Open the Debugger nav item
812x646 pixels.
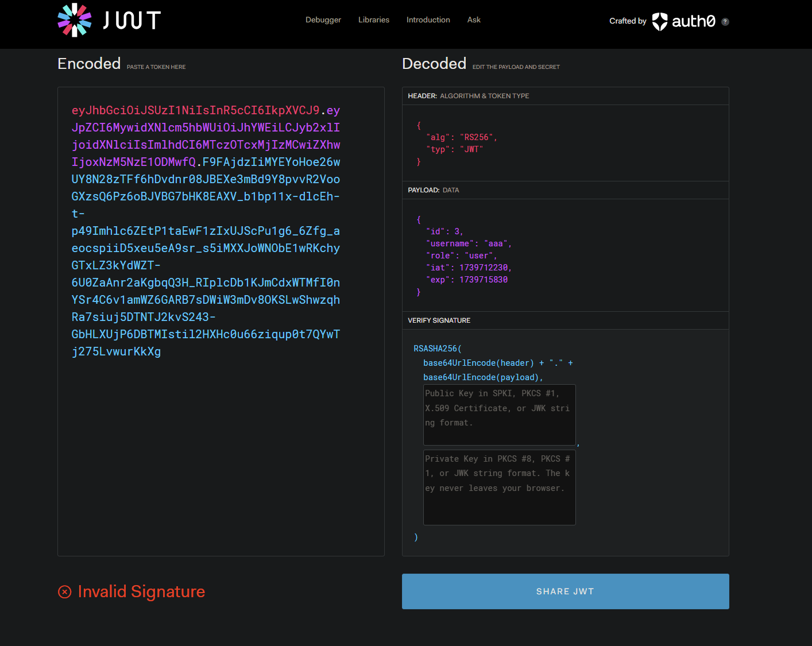tap(323, 20)
